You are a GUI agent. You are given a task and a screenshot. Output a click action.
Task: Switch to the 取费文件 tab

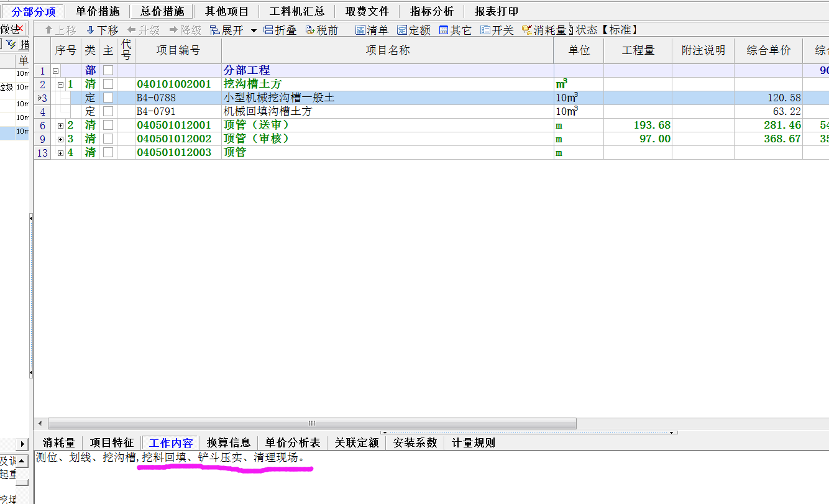click(367, 11)
